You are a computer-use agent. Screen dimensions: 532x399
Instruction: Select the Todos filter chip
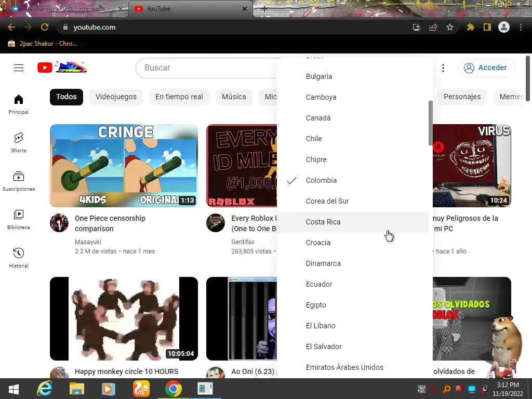point(66,97)
